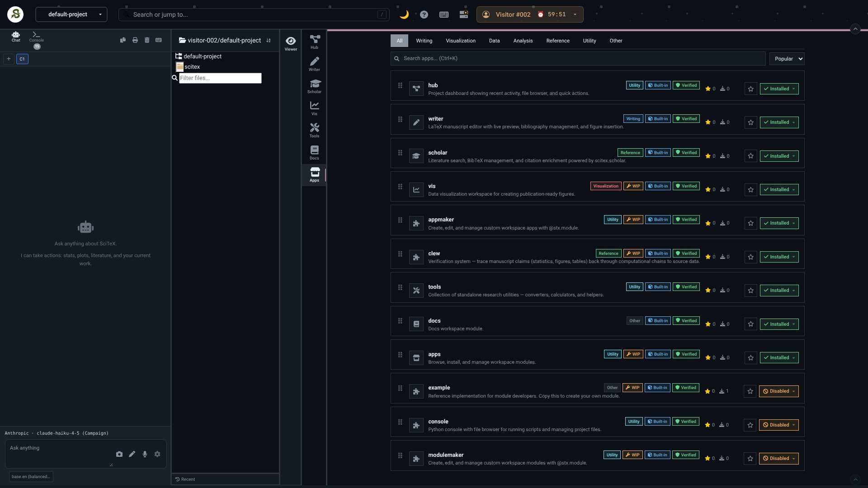Open the Hub module from the sidebar
This screenshot has width=868, height=488.
(x=314, y=42)
